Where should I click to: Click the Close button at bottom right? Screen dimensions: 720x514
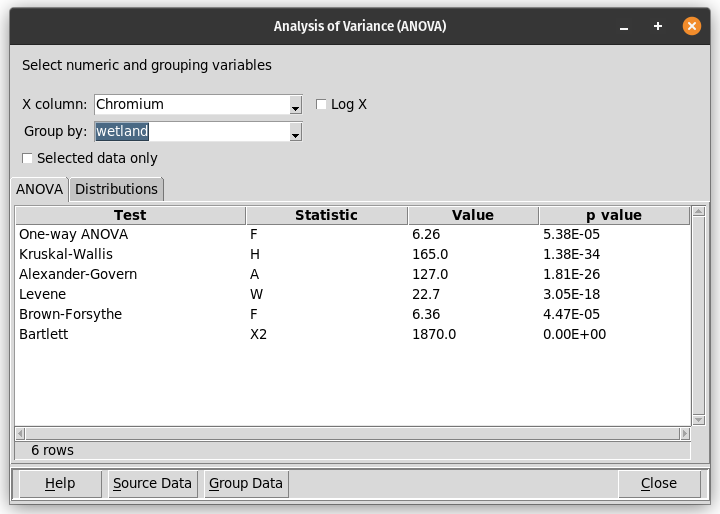[659, 483]
